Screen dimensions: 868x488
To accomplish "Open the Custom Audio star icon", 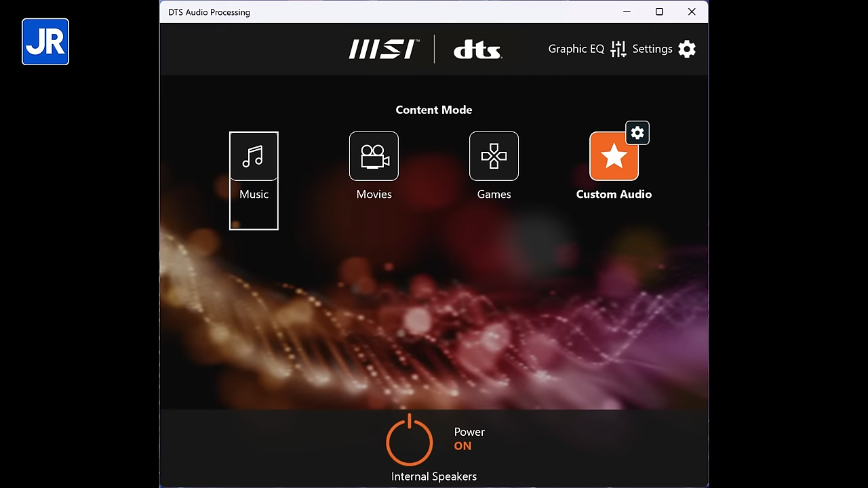I will pyautogui.click(x=614, y=157).
